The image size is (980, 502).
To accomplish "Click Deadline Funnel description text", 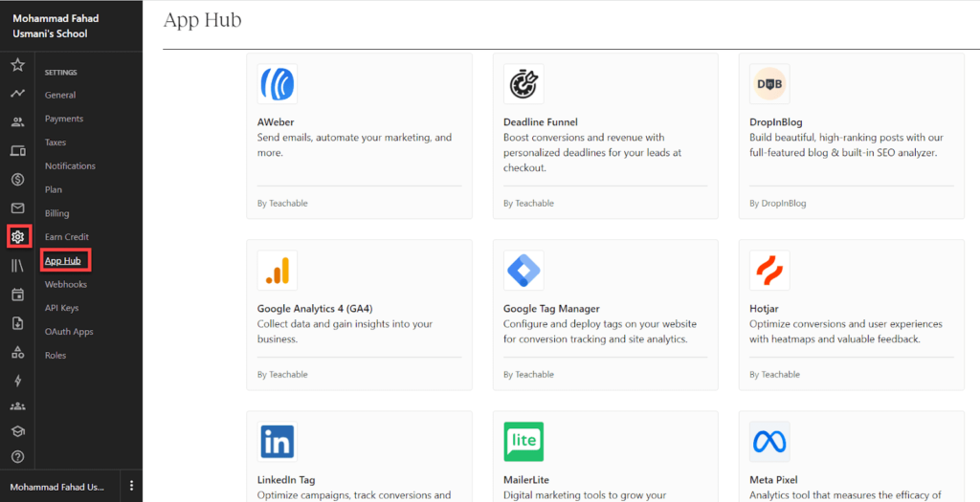I will 592,152.
